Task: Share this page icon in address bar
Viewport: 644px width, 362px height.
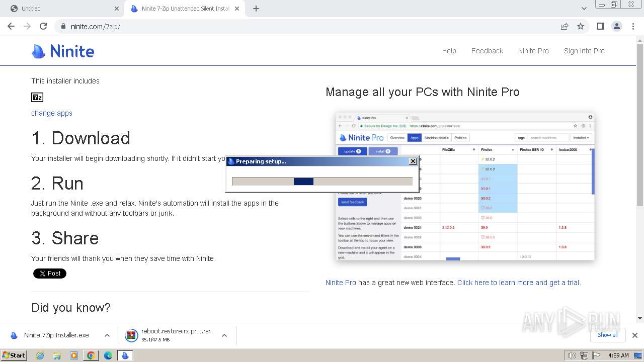Action: (565, 26)
